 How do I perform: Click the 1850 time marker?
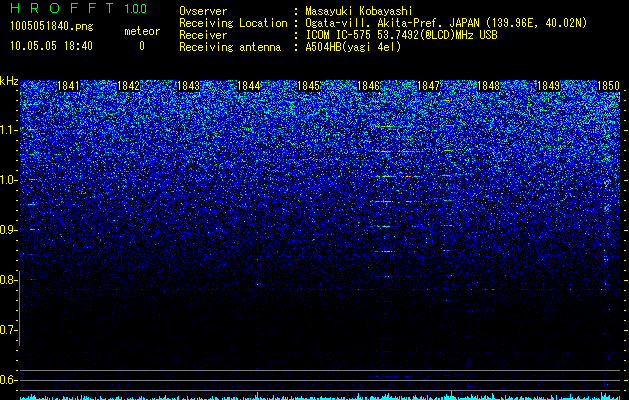(x=608, y=85)
